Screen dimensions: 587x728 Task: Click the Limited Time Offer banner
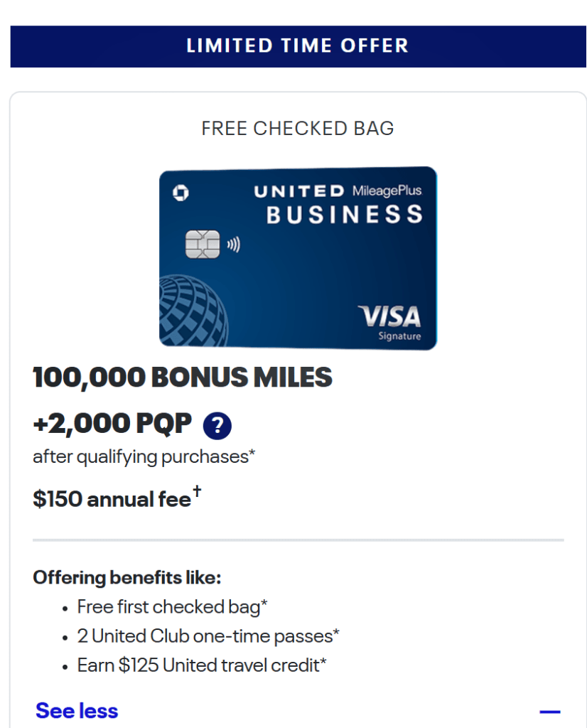coord(298,47)
